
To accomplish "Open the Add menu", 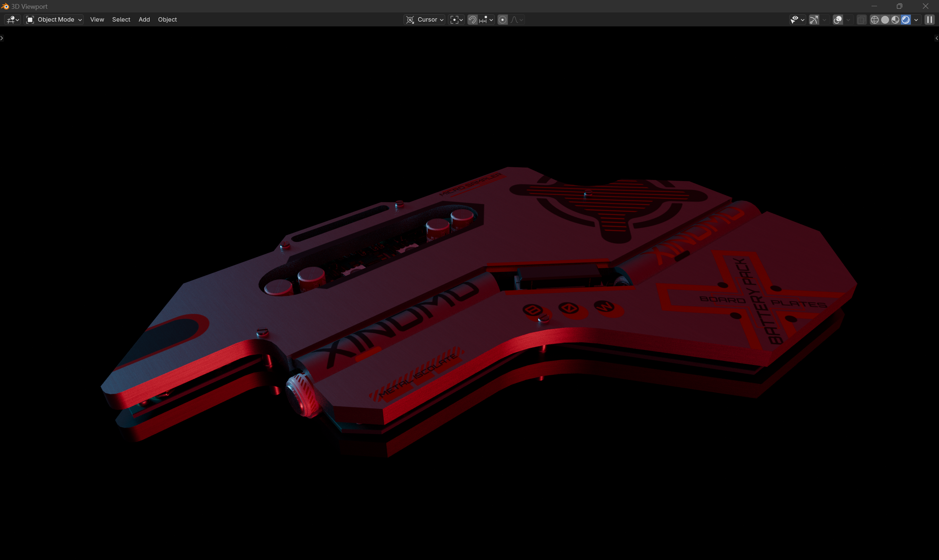I will tap(144, 20).
